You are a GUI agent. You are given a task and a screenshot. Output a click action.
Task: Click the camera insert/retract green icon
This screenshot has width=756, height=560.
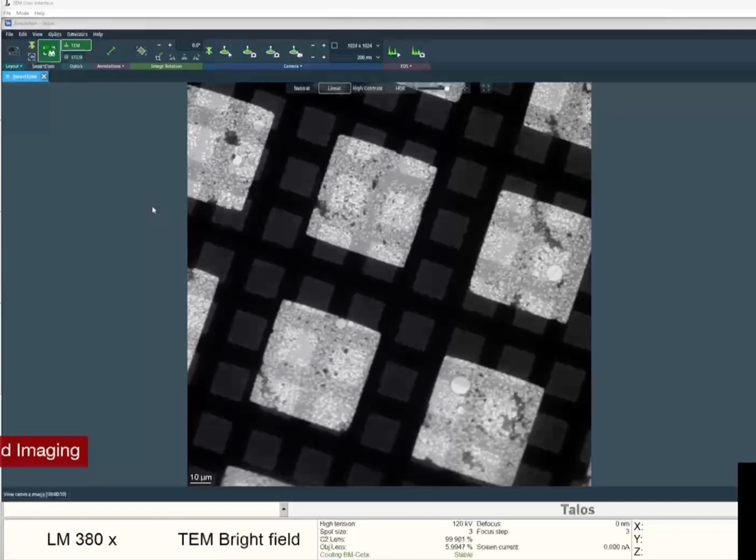tap(209, 50)
